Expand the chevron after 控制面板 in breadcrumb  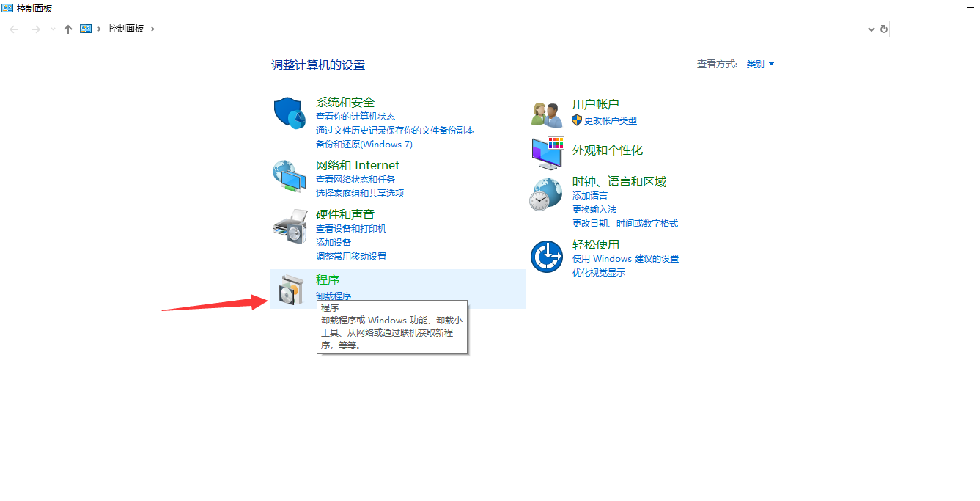point(152,29)
